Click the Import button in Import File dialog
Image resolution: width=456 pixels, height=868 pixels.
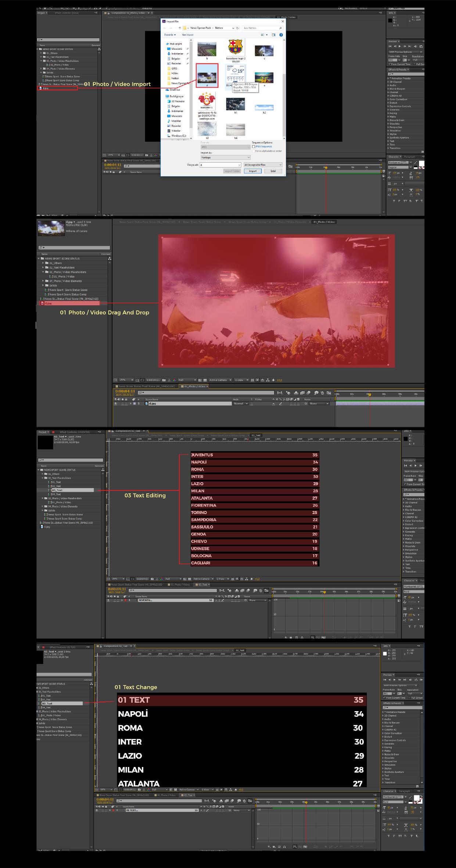(252, 171)
